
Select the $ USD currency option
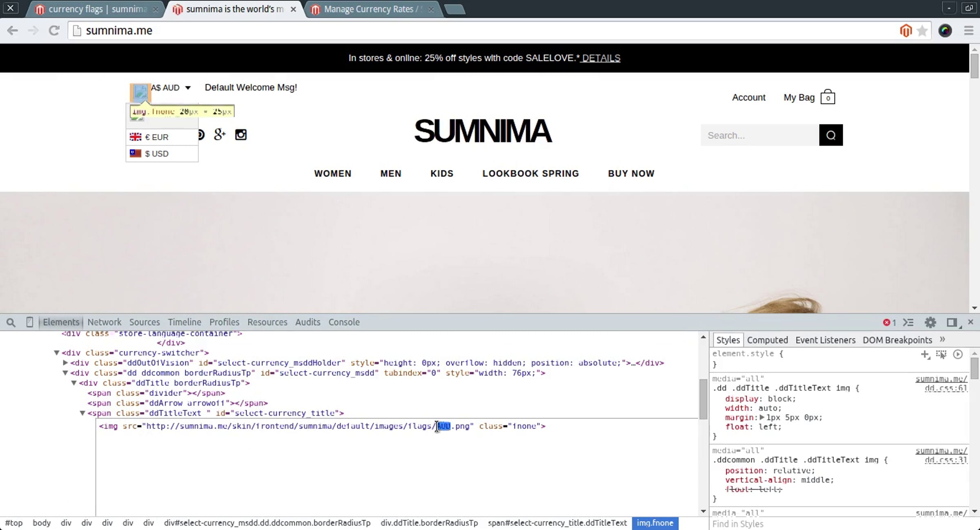pyautogui.click(x=156, y=154)
